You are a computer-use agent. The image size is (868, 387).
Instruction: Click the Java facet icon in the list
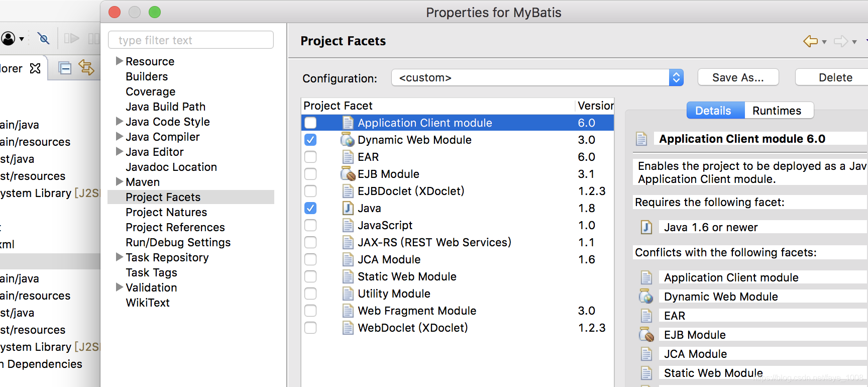click(348, 208)
